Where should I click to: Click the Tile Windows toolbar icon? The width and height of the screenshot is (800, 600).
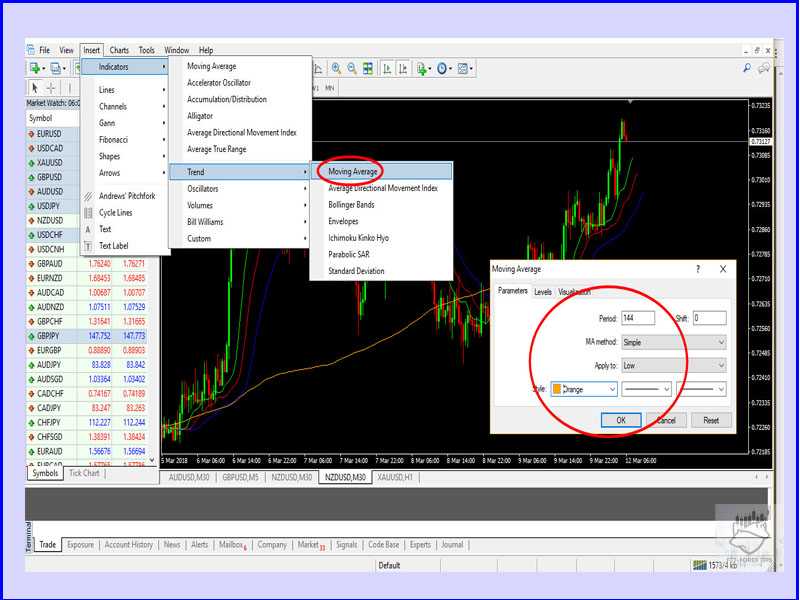point(368,68)
